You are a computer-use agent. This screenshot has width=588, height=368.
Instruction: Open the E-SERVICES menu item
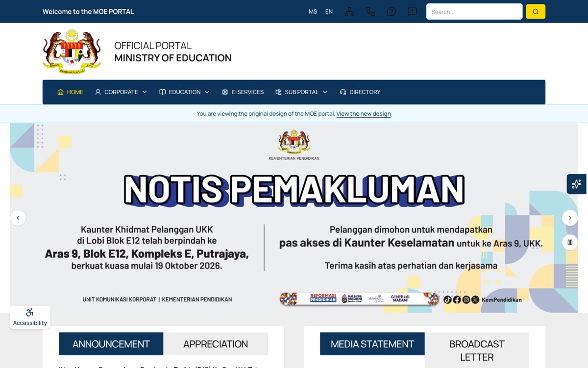tap(243, 92)
